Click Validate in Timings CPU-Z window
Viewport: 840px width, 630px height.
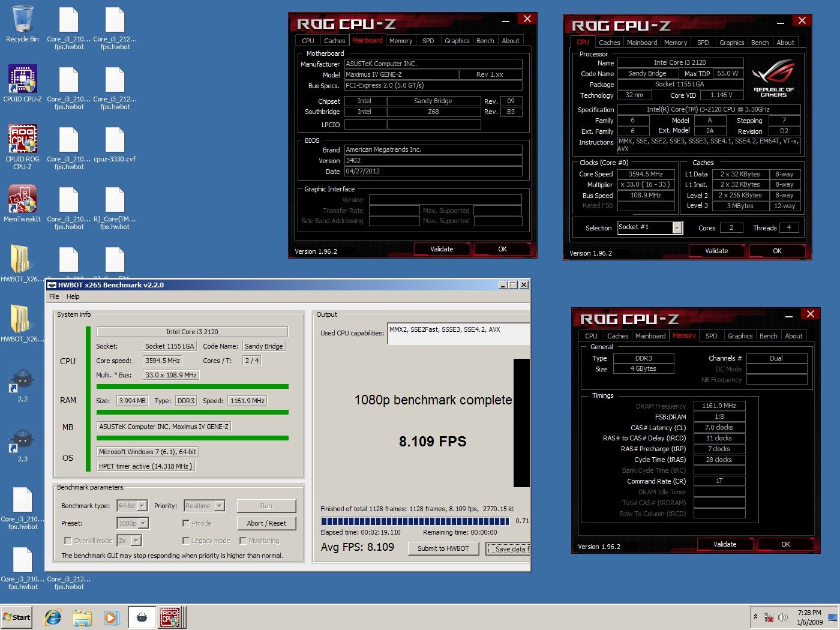pyautogui.click(x=725, y=544)
